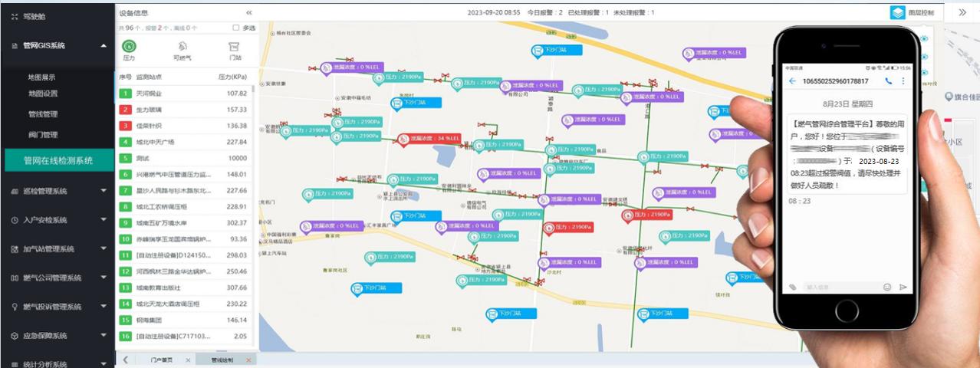Select the 可燃气 combustible gas filter icon
This screenshot has height=368, width=980.
pos(183,47)
